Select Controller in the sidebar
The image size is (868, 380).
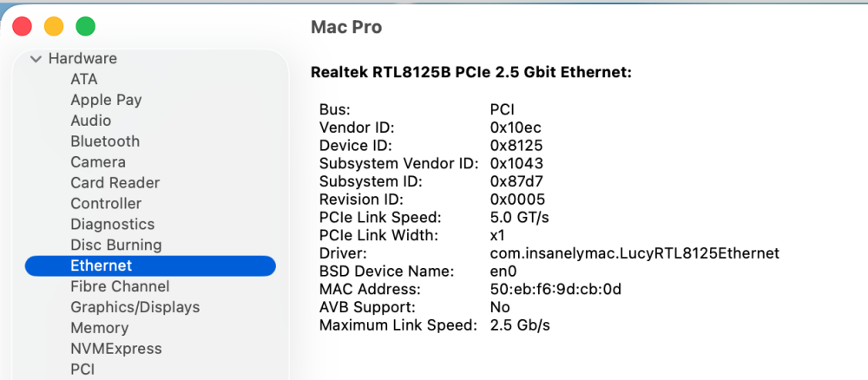tap(106, 204)
